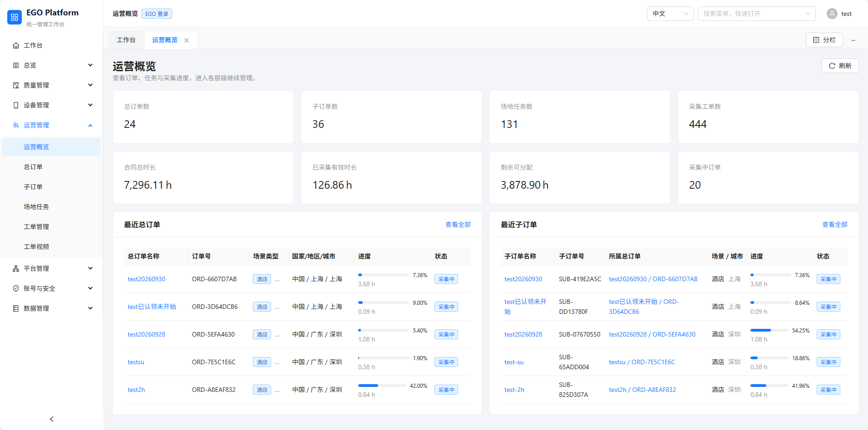Click the 质量管理 icon in sidebar
Viewport: 868px width, 430px height.
tap(16, 85)
